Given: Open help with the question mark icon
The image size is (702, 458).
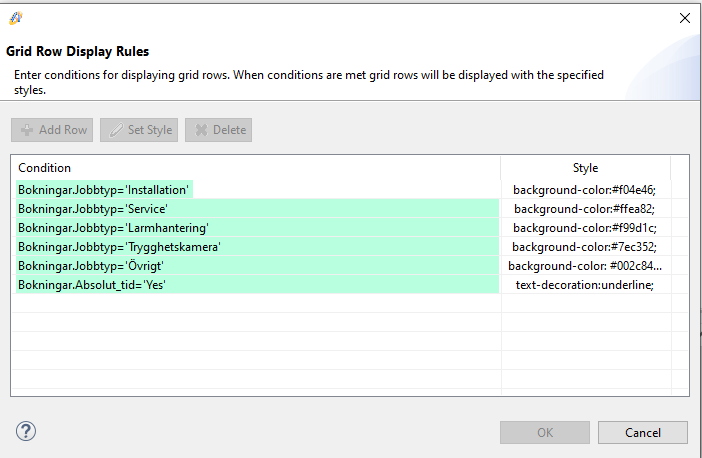Looking at the screenshot, I should point(26,431).
